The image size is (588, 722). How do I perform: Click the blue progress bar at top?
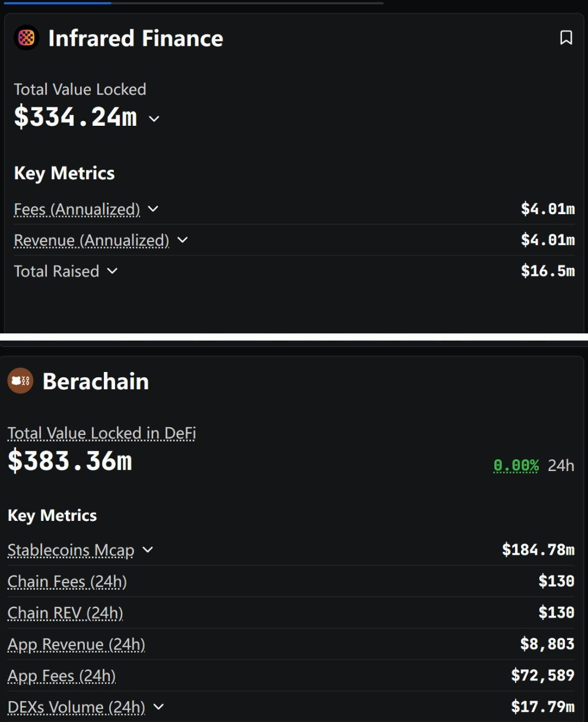tap(57, 2)
